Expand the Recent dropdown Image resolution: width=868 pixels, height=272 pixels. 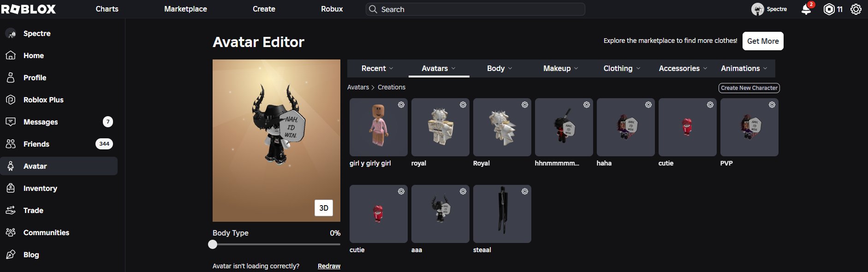click(x=377, y=68)
